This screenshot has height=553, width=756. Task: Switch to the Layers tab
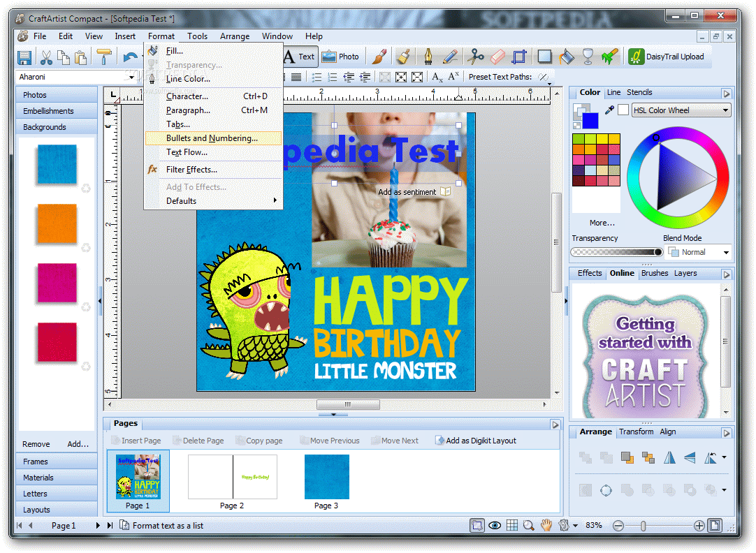[685, 273]
